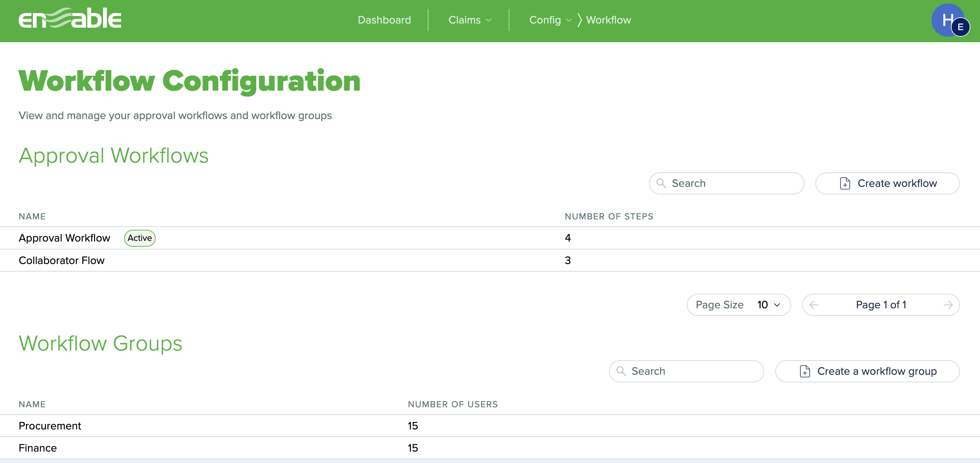The width and height of the screenshot is (980, 463).
Task: Click the search magnifier icon in Workflow Groups
Action: click(621, 371)
